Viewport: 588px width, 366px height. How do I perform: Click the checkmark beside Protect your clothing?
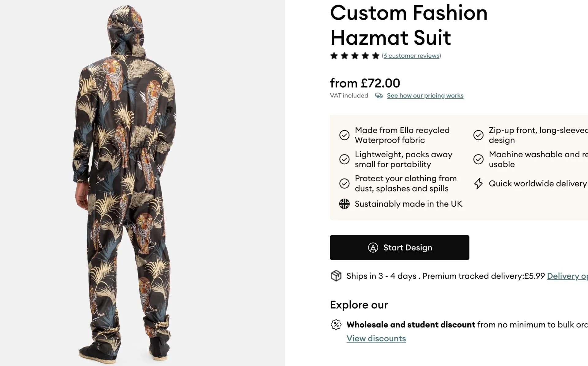[x=345, y=183]
